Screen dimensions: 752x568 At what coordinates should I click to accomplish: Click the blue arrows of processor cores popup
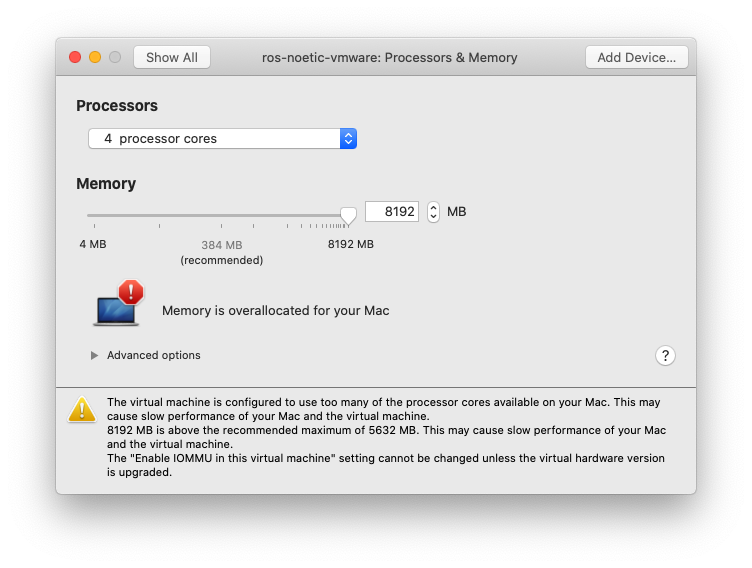pyautogui.click(x=349, y=139)
